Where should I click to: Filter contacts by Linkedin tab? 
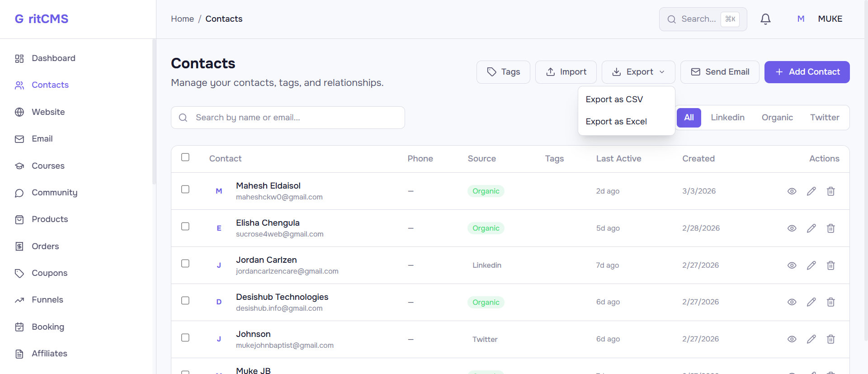(x=727, y=118)
